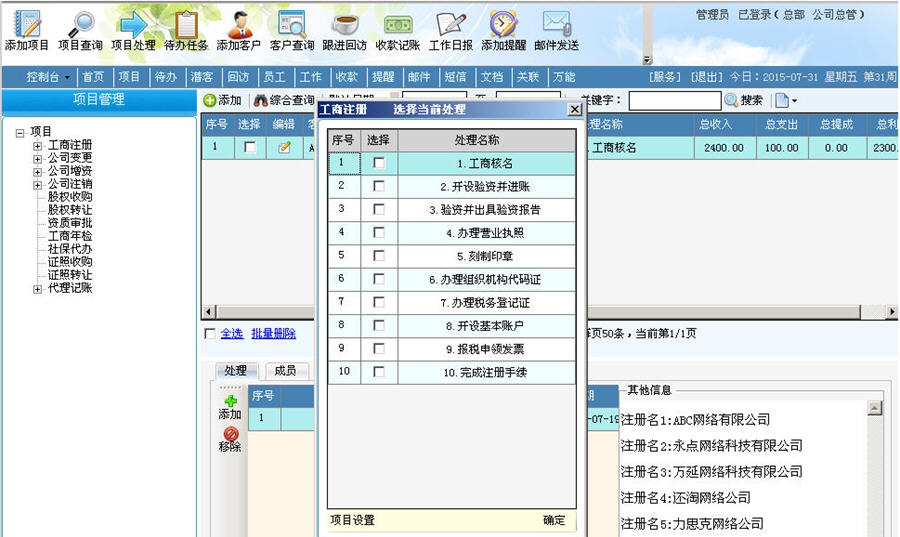Check the box for 2.开设验资并进账
Viewport: 900px width, 537px height.
pyautogui.click(x=379, y=186)
